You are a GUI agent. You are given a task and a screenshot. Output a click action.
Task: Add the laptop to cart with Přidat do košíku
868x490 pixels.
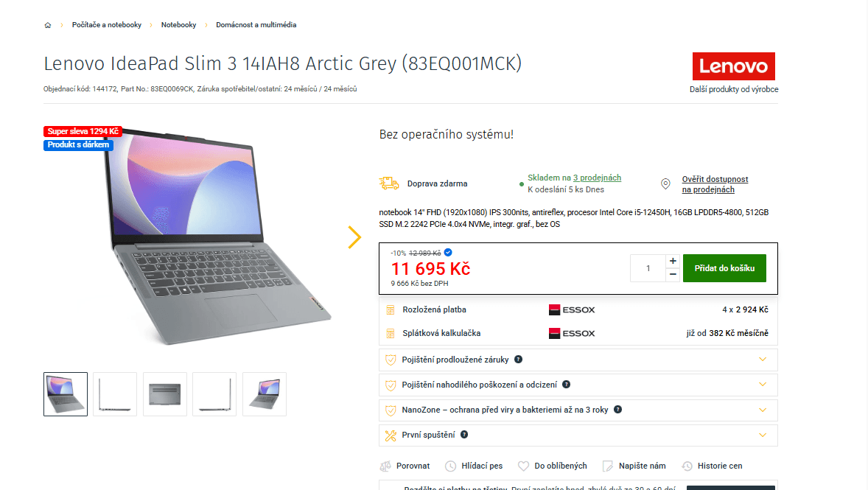[724, 268]
